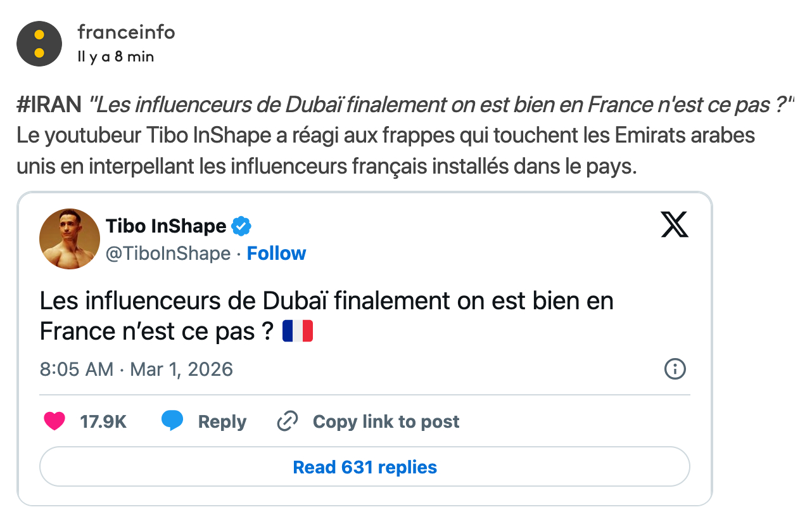Follow Tibo InShape
The height and width of the screenshot is (526, 812).
point(276,253)
